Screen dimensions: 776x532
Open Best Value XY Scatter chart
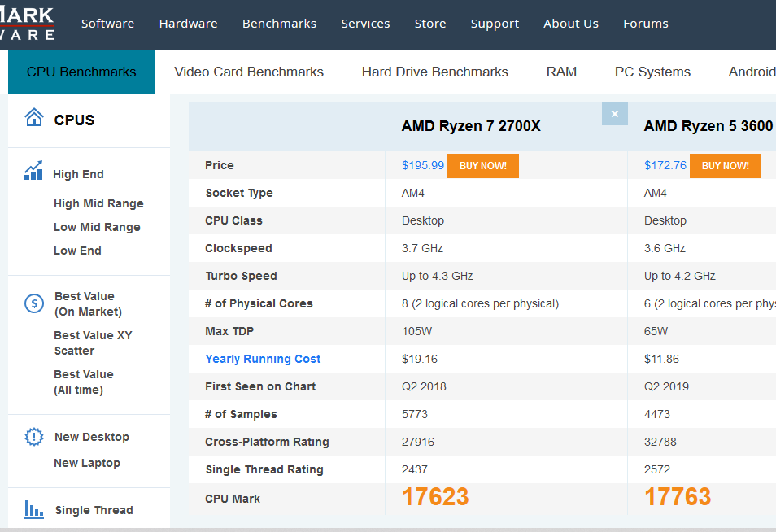[x=93, y=343]
